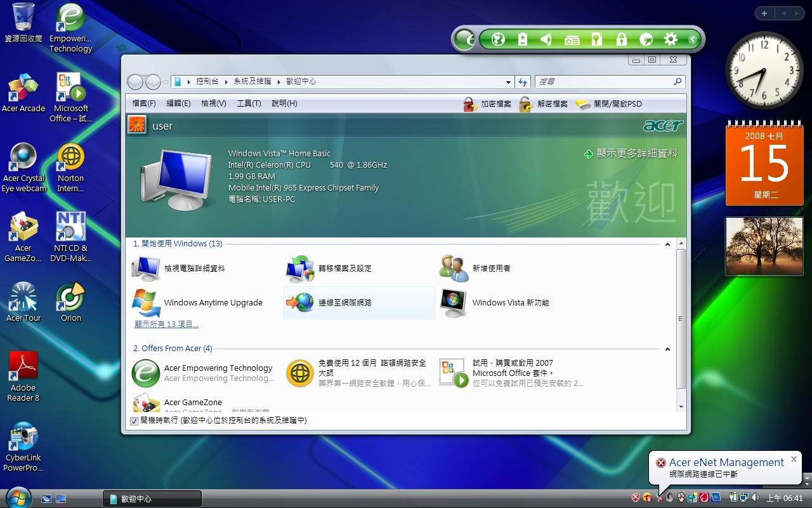Open the 檢視(V) menu
The image size is (812, 508).
click(214, 104)
